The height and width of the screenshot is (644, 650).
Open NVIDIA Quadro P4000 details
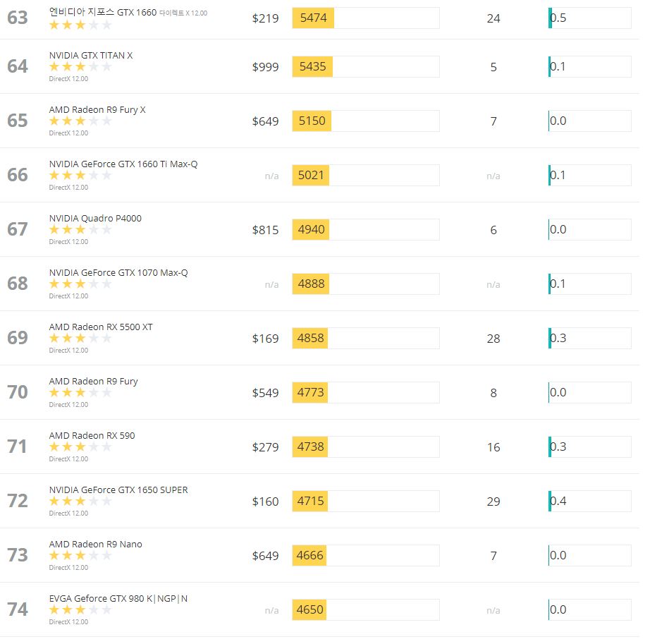[x=95, y=219]
